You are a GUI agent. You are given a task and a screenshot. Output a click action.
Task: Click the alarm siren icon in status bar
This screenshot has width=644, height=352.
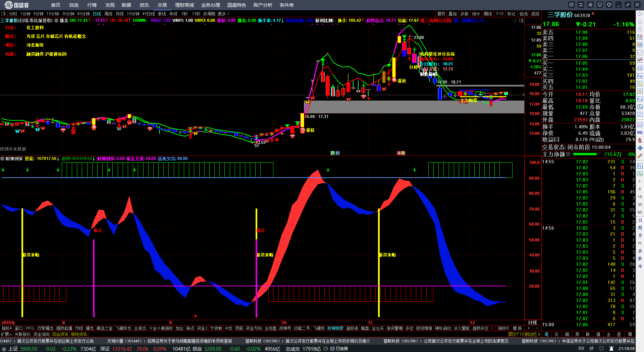[x=611, y=349]
